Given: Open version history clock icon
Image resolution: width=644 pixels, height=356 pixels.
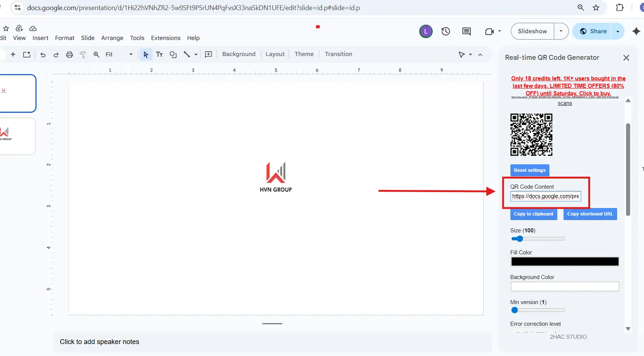Looking at the screenshot, I should (x=445, y=31).
